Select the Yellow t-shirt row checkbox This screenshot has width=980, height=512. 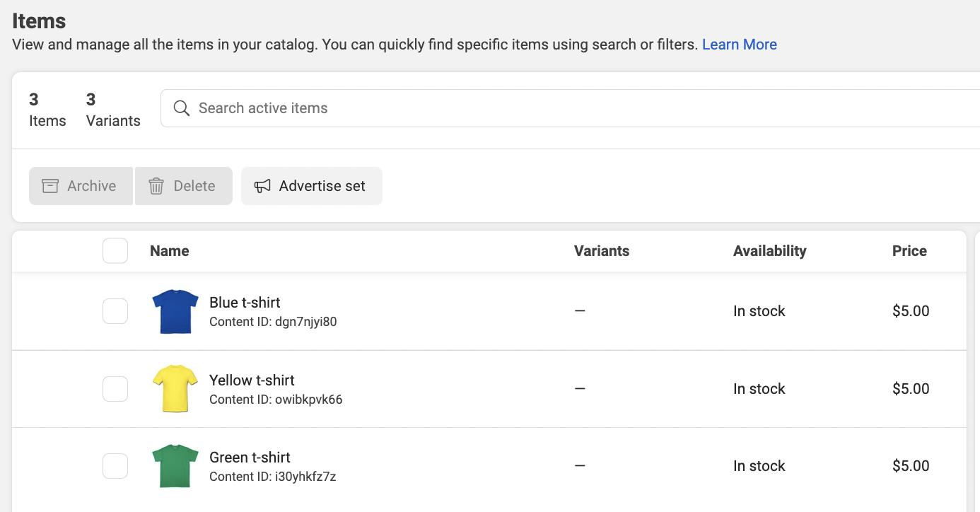(115, 388)
